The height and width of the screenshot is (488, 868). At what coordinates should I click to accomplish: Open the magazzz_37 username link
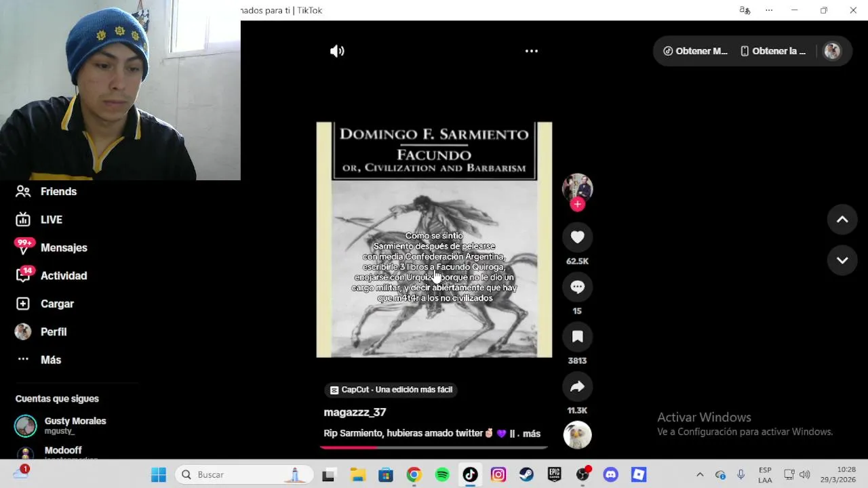coord(355,412)
